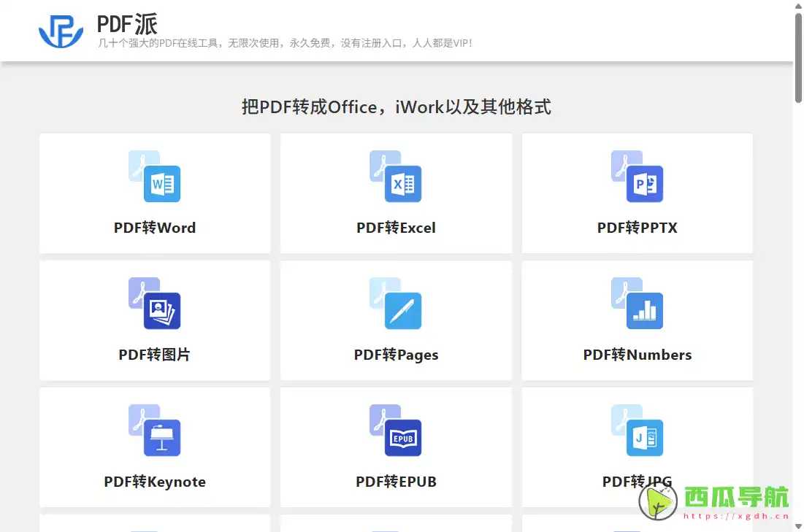Click the PDF派 site title text

pos(127,24)
